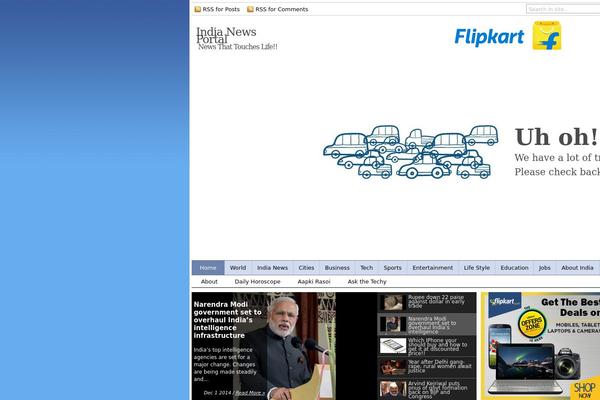The width and height of the screenshot is (600, 400).
Task: Click the News That Touches Life tagline
Action: [x=238, y=47]
